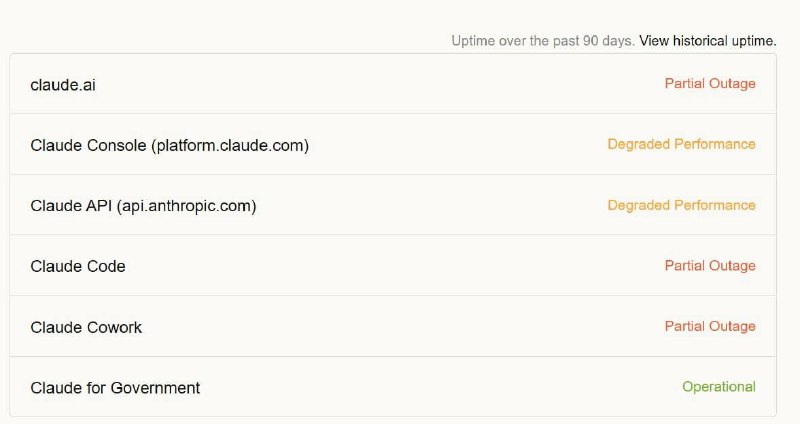
Task: Click the Claude Cowork component name
Action: coord(86,327)
